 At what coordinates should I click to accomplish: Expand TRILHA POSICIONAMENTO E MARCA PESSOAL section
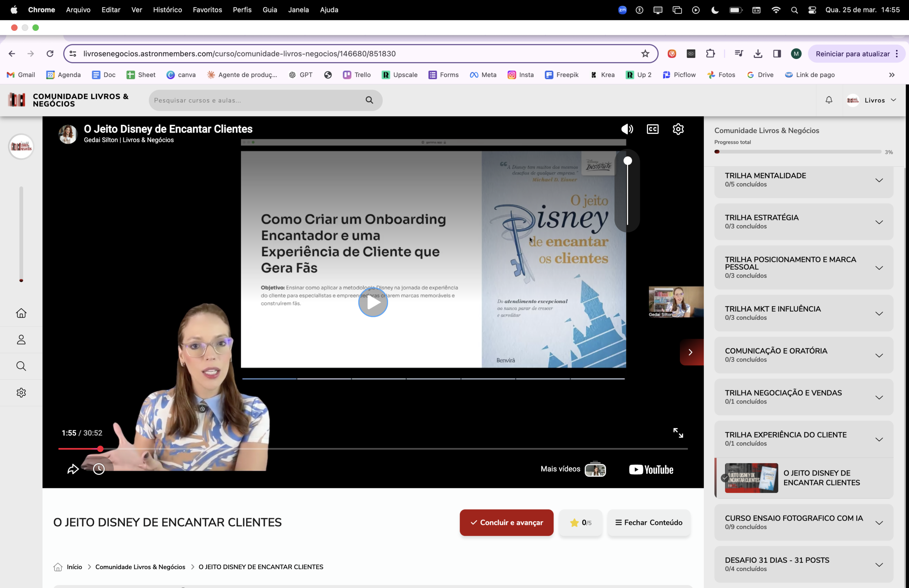804,267
